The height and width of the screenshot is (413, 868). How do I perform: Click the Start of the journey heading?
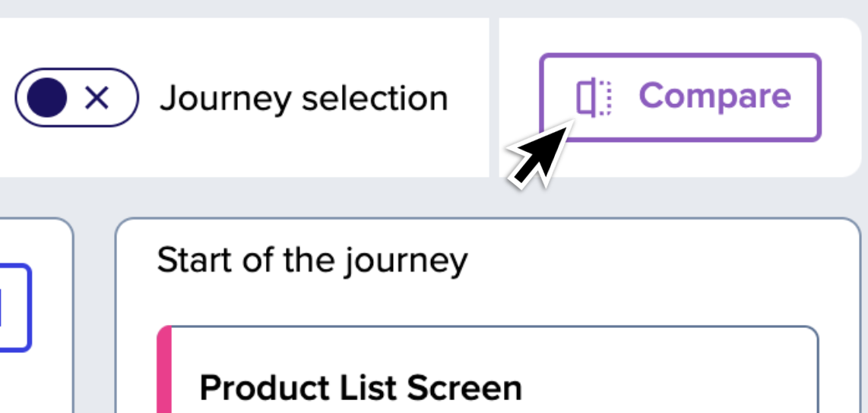[312, 260]
